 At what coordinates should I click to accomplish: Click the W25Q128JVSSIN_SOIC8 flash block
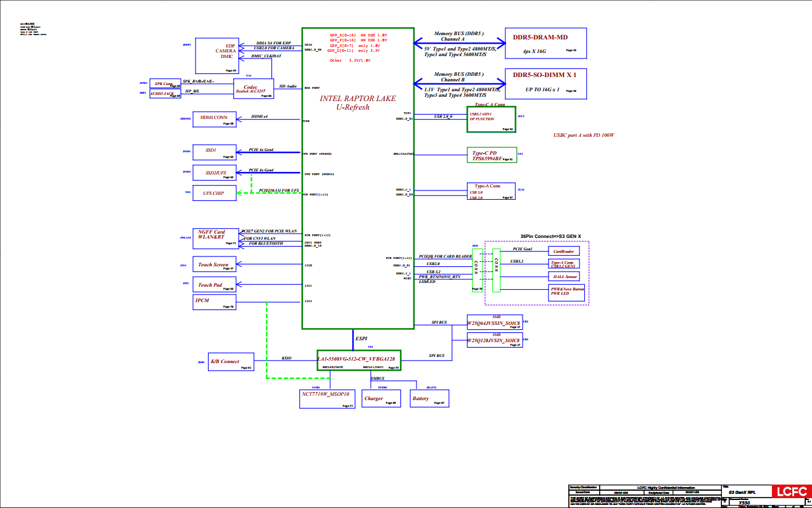(494, 340)
